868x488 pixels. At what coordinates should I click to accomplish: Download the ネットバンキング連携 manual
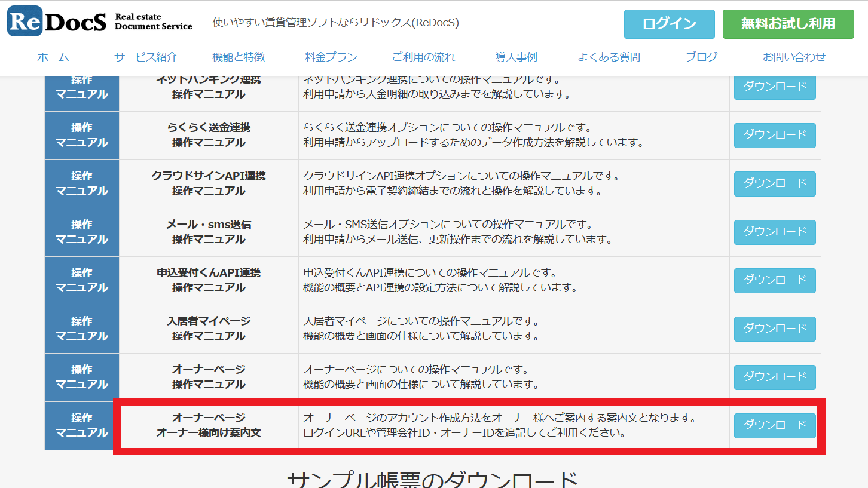775,87
